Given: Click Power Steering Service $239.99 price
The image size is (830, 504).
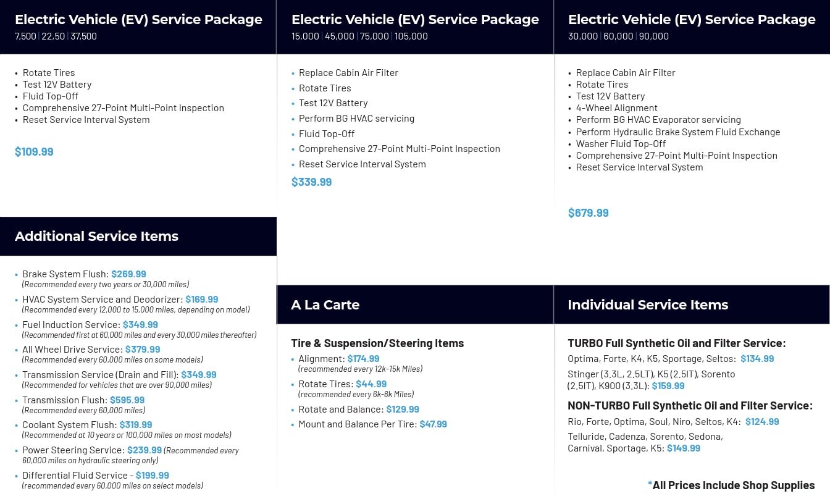Looking at the screenshot, I should (145, 450).
